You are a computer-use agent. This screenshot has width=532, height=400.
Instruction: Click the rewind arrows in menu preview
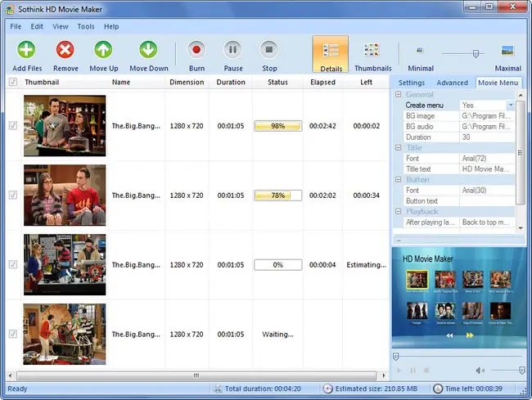coord(449,335)
